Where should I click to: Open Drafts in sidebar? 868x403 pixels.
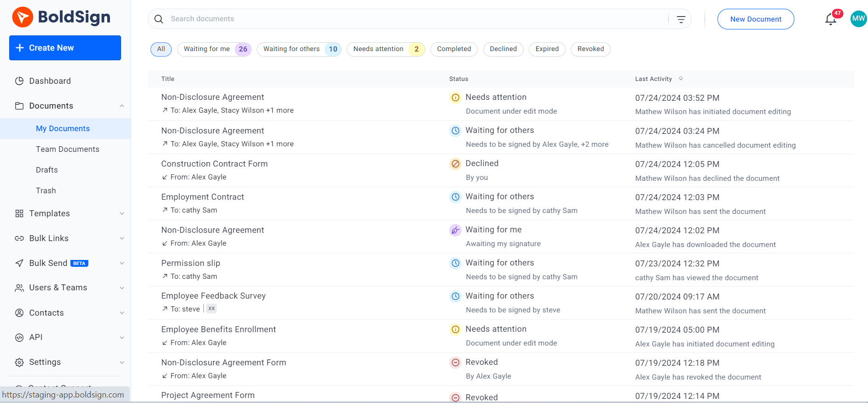pos(47,170)
